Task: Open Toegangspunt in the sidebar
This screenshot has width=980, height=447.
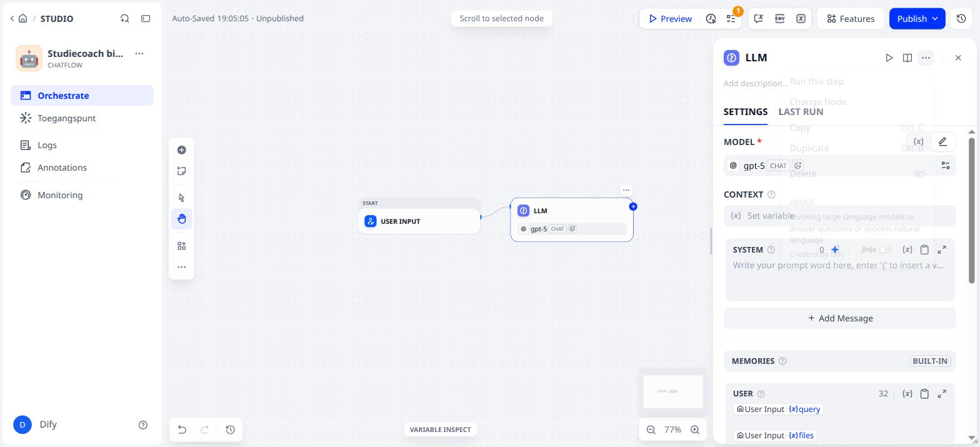Action: (82, 118)
